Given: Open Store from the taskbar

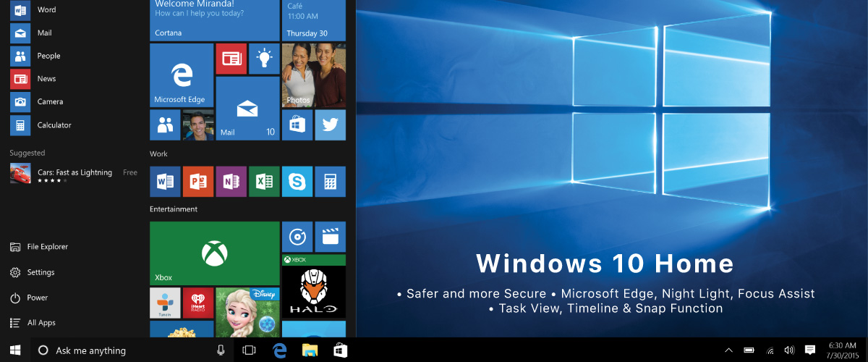Looking at the screenshot, I should tap(340, 350).
